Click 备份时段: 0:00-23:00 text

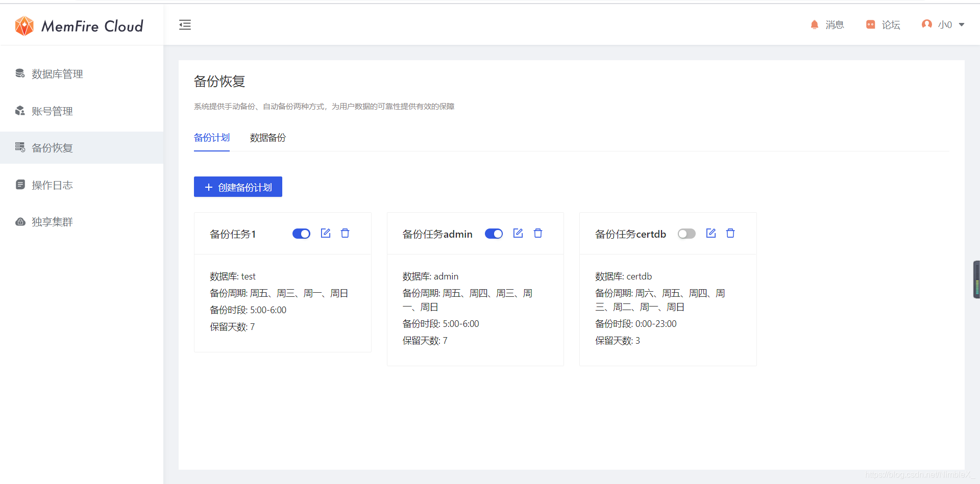coord(636,324)
